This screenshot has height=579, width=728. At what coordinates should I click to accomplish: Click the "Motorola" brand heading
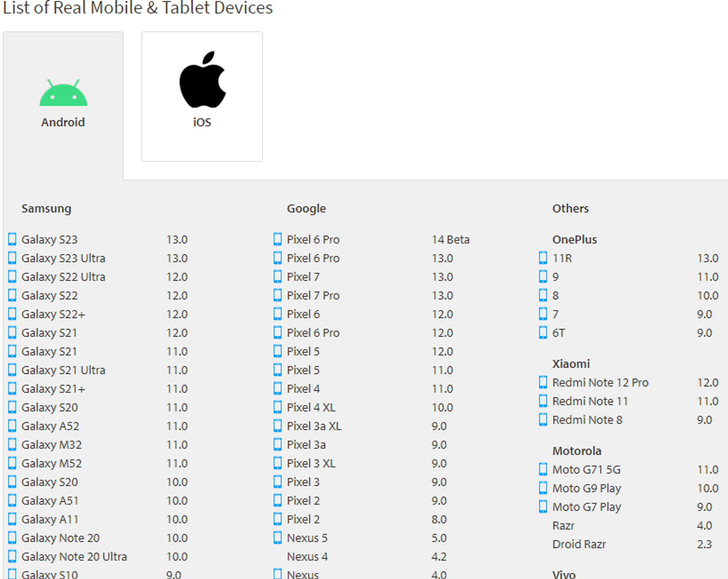point(577,451)
